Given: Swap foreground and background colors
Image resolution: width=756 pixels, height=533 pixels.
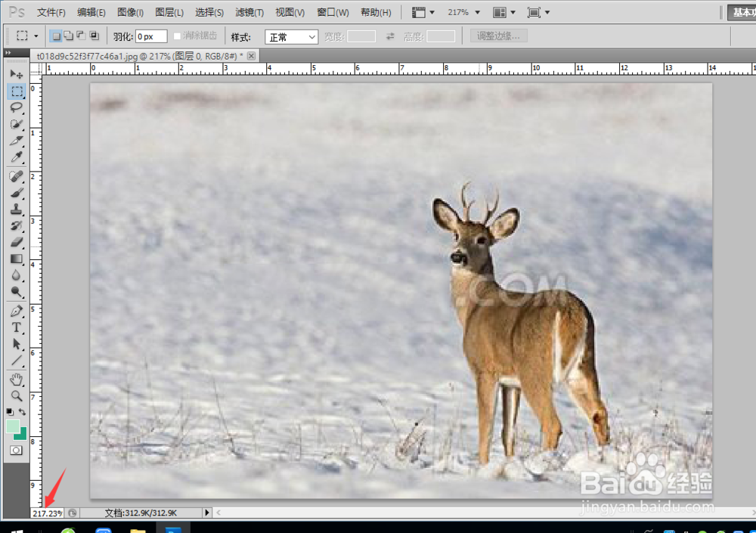Looking at the screenshot, I should pyautogui.click(x=22, y=412).
